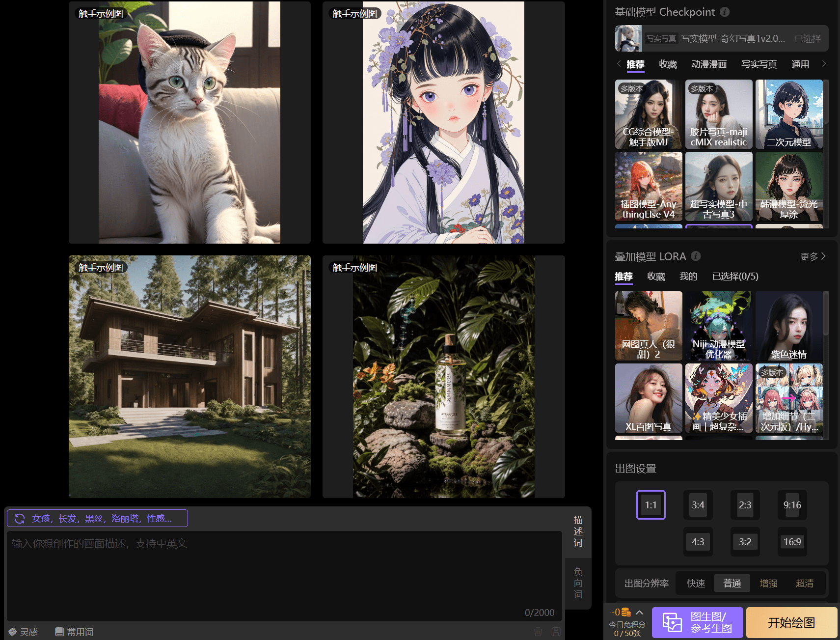Click the save prompt disk icon
The height and width of the screenshot is (640, 840).
(x=556, y=632)
